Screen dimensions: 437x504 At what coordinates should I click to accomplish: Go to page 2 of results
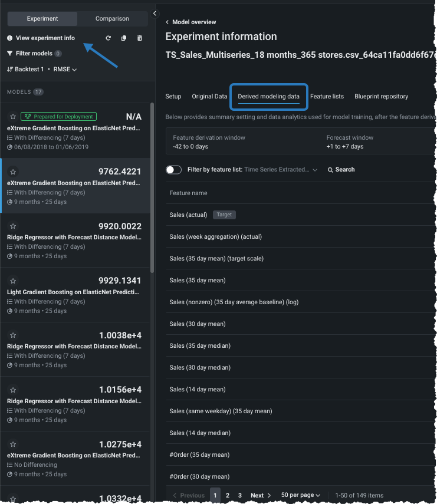click(228, 496)
